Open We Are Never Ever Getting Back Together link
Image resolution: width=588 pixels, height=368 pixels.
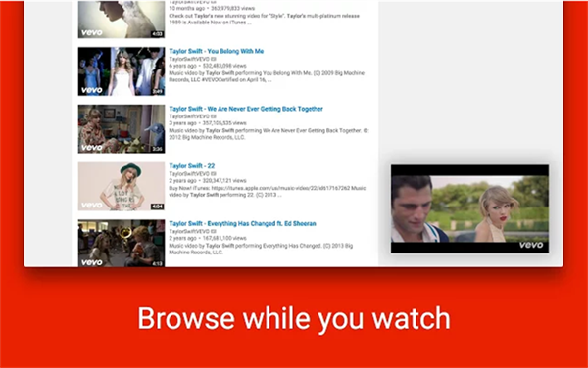(x=246, y=109)
